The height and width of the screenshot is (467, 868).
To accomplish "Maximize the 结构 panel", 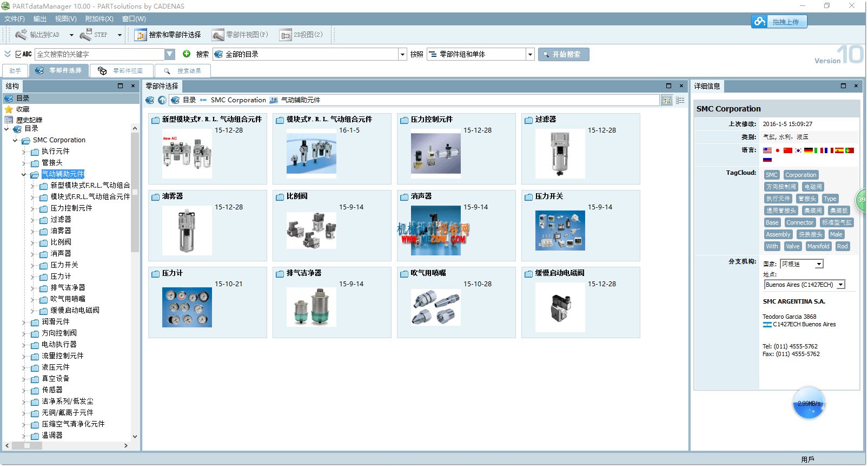I will tap(121, 86).
